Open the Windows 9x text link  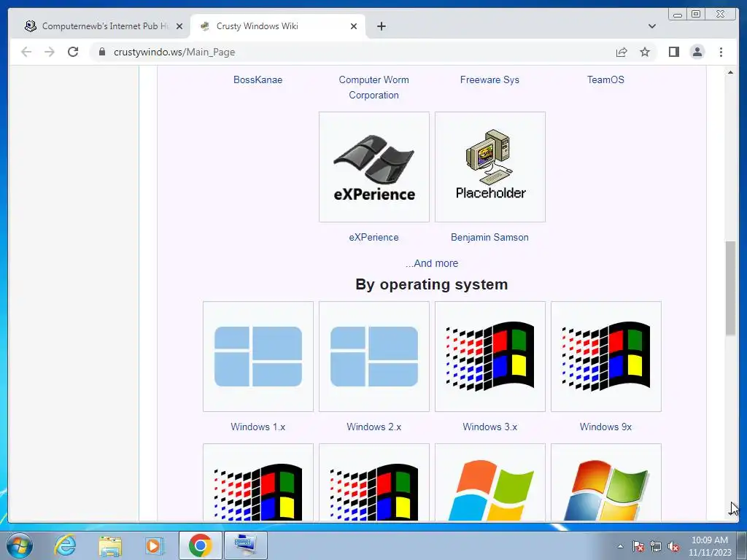[x=605, y=427]
